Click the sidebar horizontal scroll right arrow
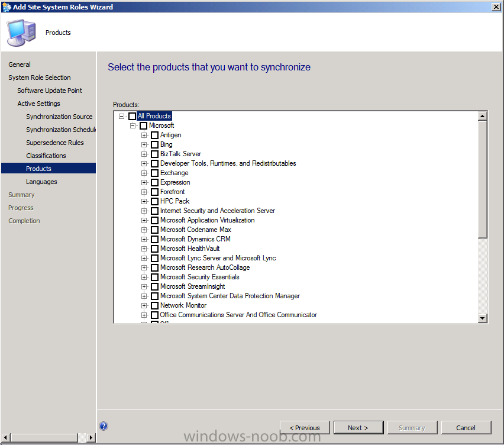Image resolution: width=504 pixels, height=445 pixels. (91, 438)
